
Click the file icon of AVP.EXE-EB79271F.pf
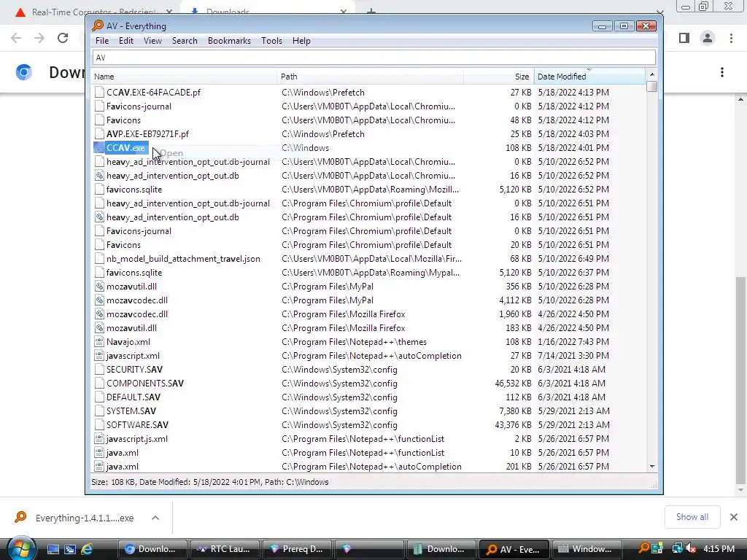coord(99,134)
